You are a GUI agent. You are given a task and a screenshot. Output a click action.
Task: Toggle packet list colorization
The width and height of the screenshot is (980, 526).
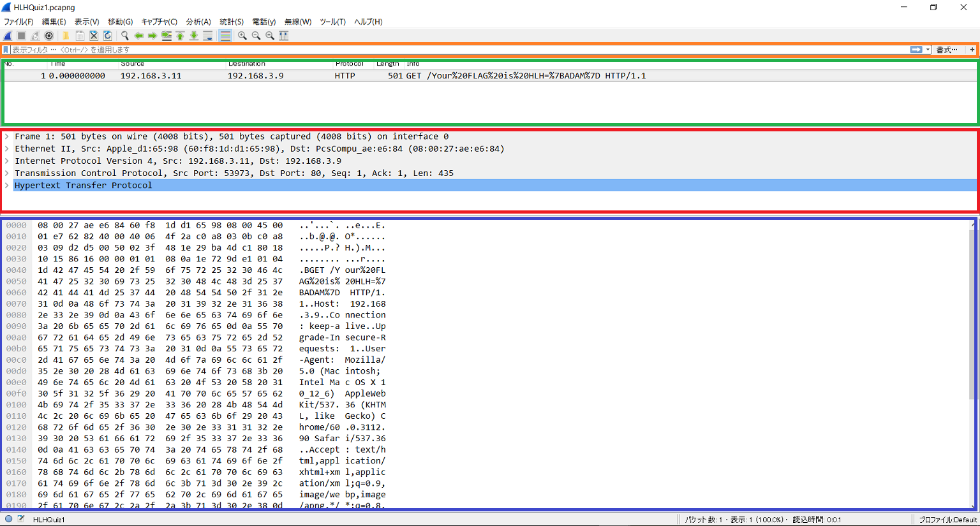click(x=225, y=36)
